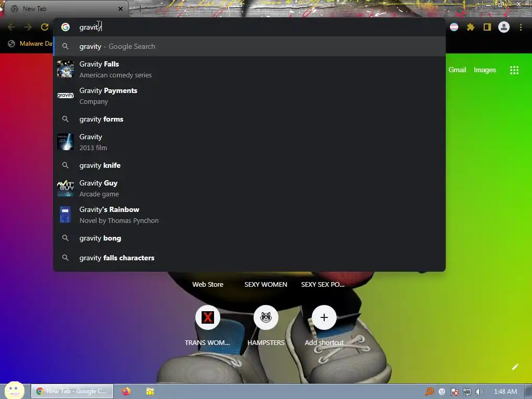Click the browser back arrow
The height and width of the screenshot is (399, 532).
(11, 27)
